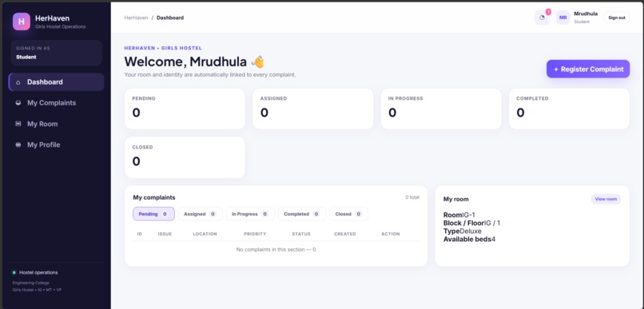
Task: Click the HerHaven breadcrumb link
Action: pos(136,18)
